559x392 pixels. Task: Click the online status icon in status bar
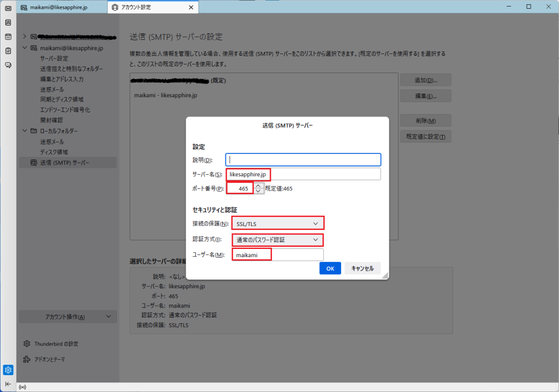(x=22, y=388)
